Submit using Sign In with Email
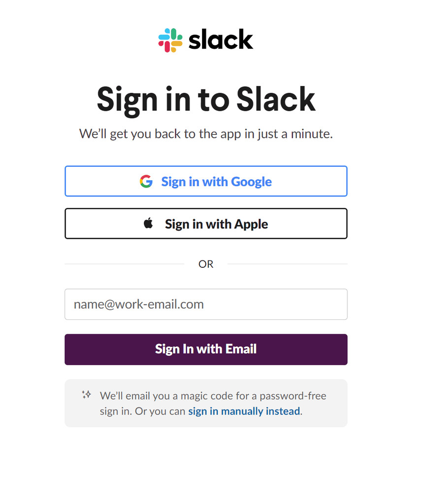Image resolution: width=432 pixels, height=504 pixels. tap(206, 349)
